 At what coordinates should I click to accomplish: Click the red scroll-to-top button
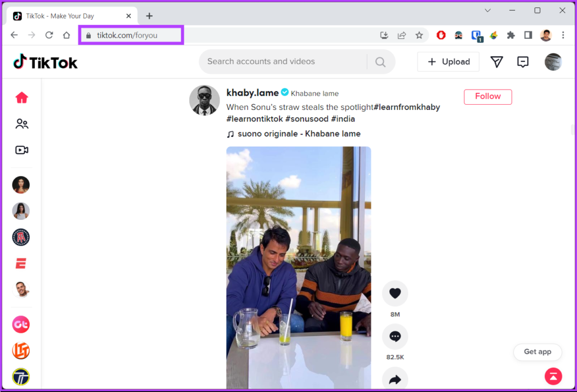point(553,376)
